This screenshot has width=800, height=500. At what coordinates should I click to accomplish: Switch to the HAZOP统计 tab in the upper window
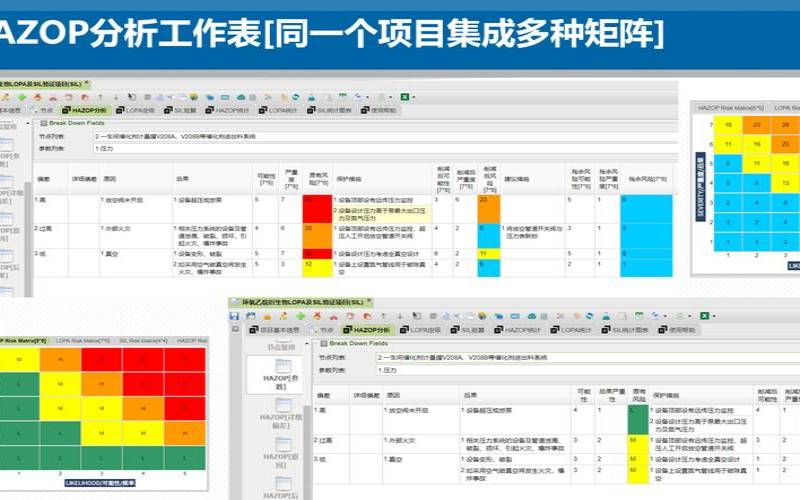(228, 110)
